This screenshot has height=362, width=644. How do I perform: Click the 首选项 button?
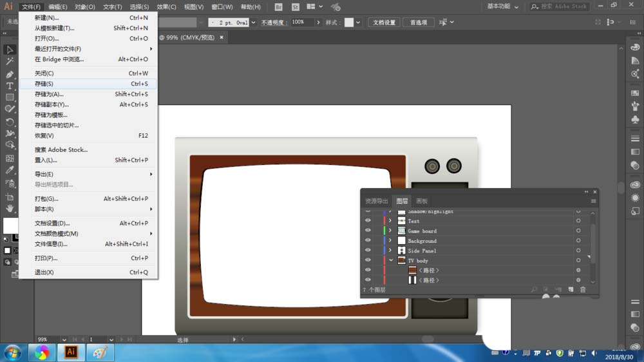[419, 23]
